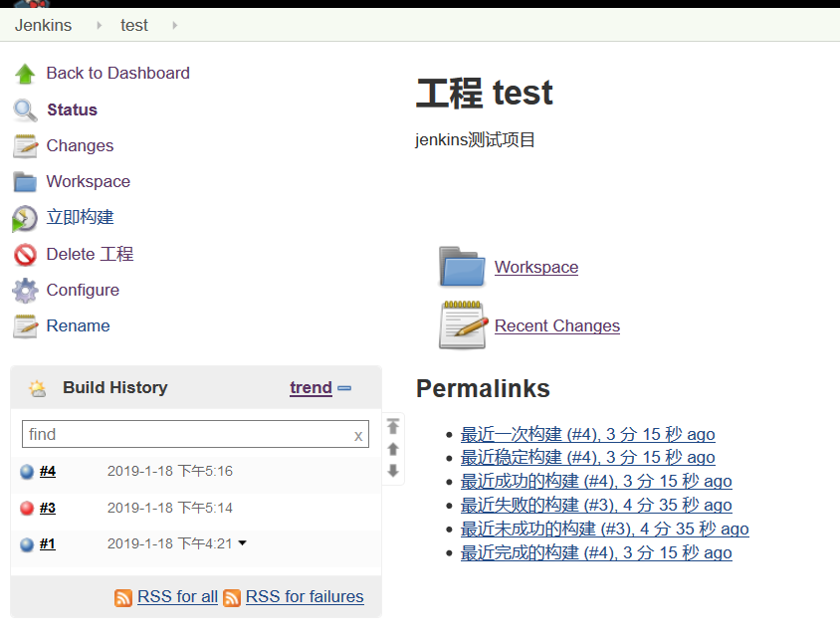Image resolution: width=840 pixels, height=639 pixels.
Task: Click the Build History weather sun icon
Action: tap(38, 388)
